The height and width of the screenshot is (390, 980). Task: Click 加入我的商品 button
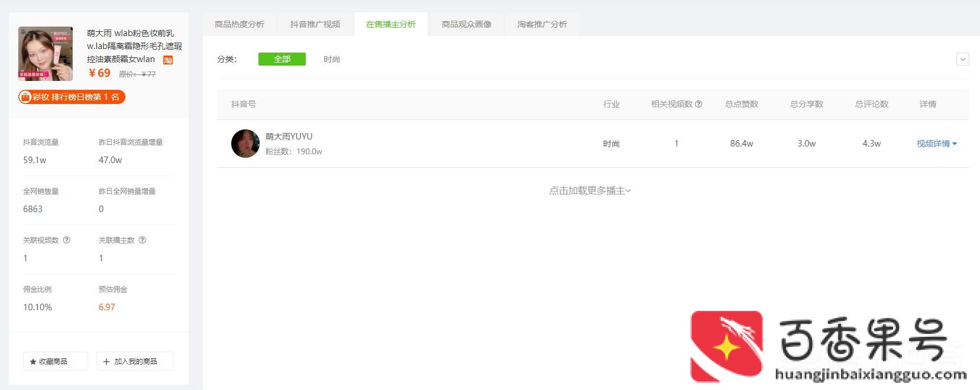click(x=135, y=361)
